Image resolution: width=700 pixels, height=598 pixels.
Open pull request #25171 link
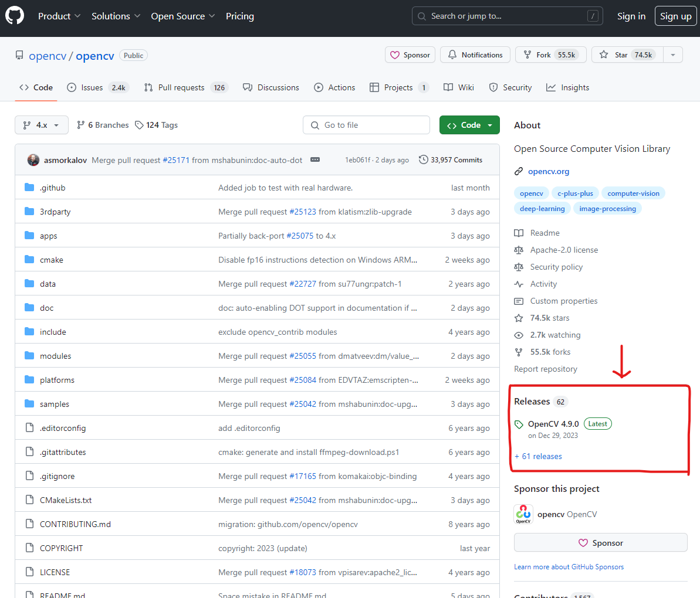click(x=176, y=160)
